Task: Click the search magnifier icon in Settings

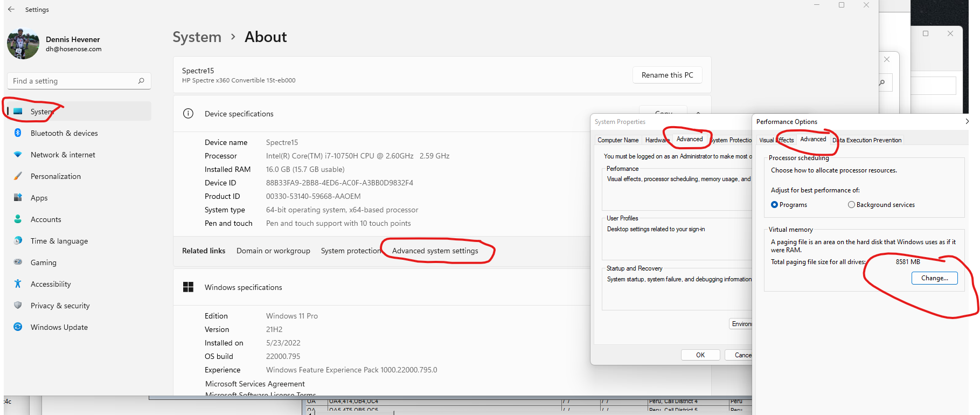Action: pyautogui.click(x=141, y=81)
